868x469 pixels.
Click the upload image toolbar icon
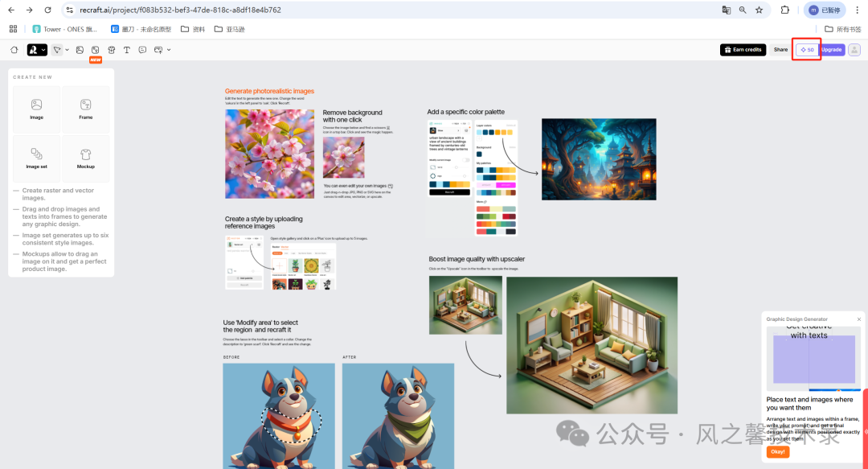point(158,50)
